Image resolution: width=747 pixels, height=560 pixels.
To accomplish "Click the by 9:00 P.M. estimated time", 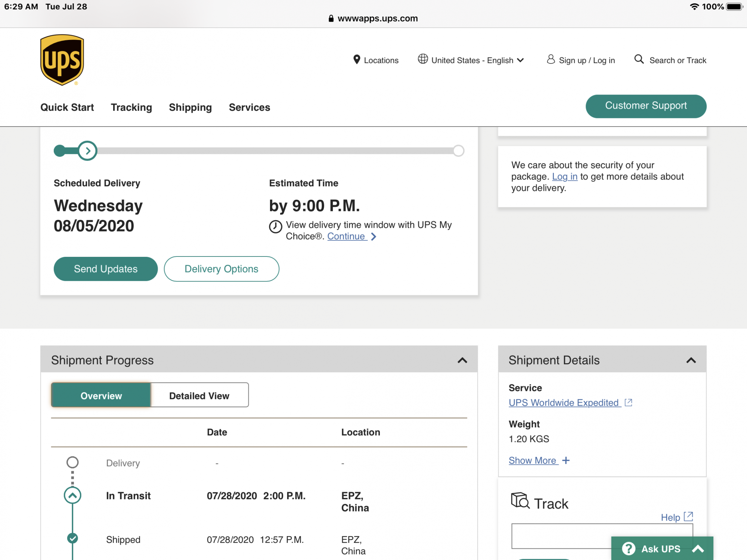I will coord(314,206).
